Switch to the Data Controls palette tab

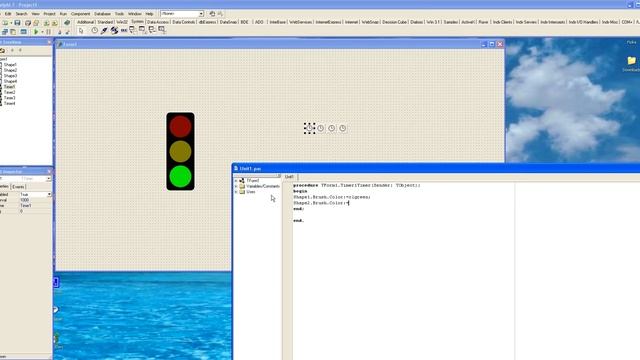coord(183,22)
